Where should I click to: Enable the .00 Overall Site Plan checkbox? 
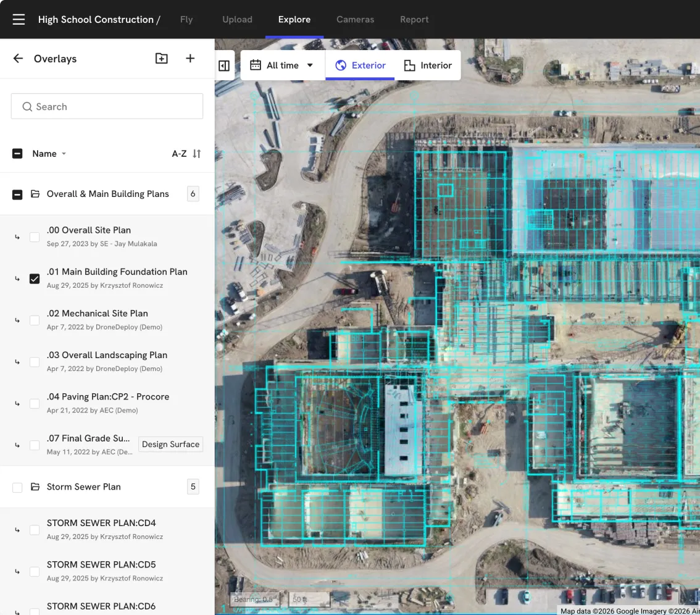pyautogui.click(x=35, y=237)
